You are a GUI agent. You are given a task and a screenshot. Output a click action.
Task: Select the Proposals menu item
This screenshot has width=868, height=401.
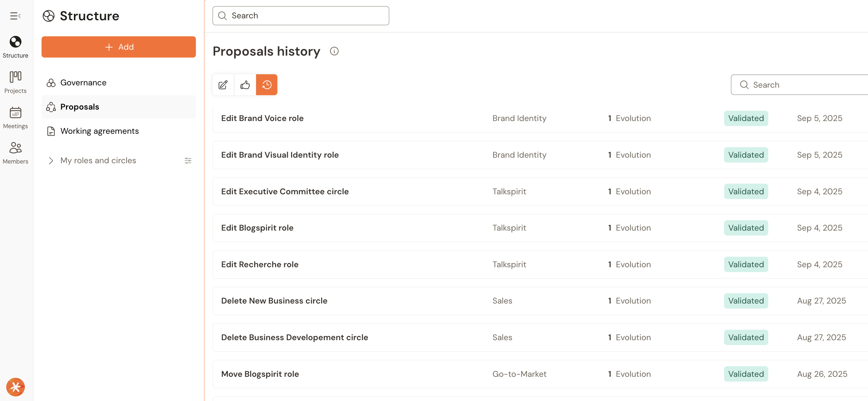click(118, 107)
